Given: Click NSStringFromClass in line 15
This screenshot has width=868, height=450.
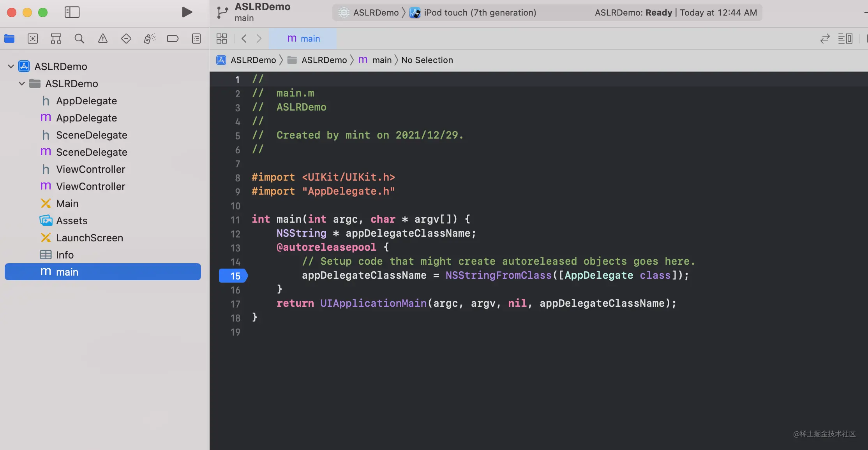Looking at the screenshot, I should click(x=499, y=275).
